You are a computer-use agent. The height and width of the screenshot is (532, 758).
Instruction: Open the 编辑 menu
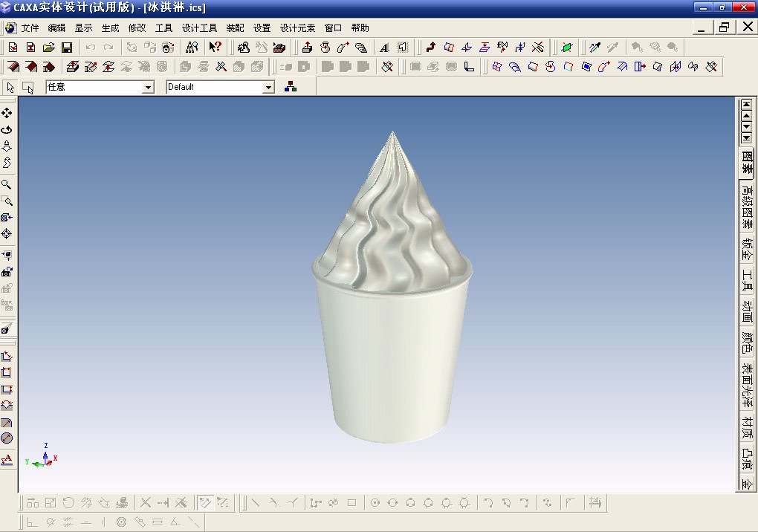[56, 28]
